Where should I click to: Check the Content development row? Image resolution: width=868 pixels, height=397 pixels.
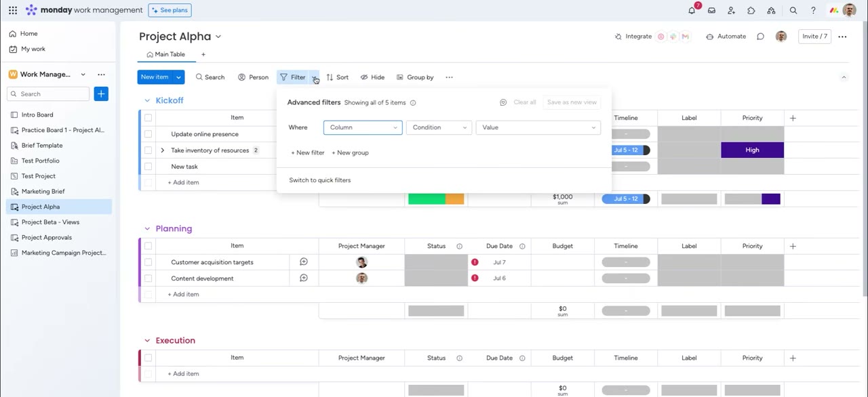point(148,278)
